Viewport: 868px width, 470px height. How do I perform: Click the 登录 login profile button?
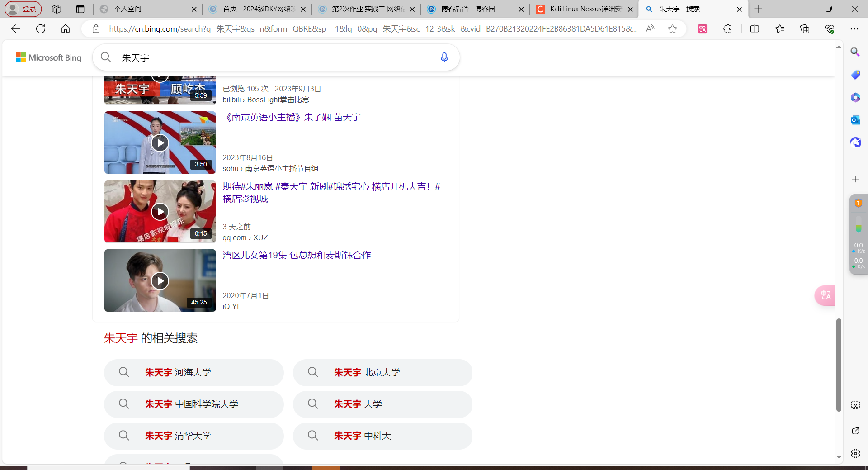coord(23,9)
